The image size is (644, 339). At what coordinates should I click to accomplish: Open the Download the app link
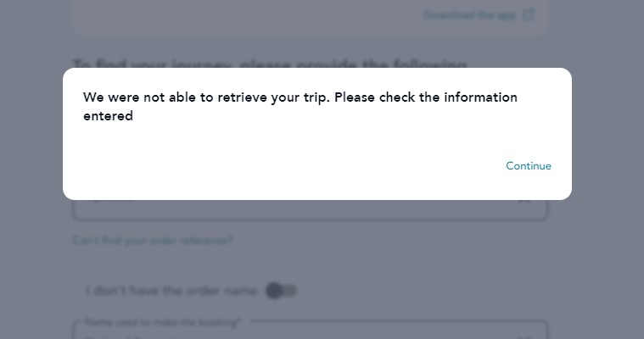tap(471, 14)
